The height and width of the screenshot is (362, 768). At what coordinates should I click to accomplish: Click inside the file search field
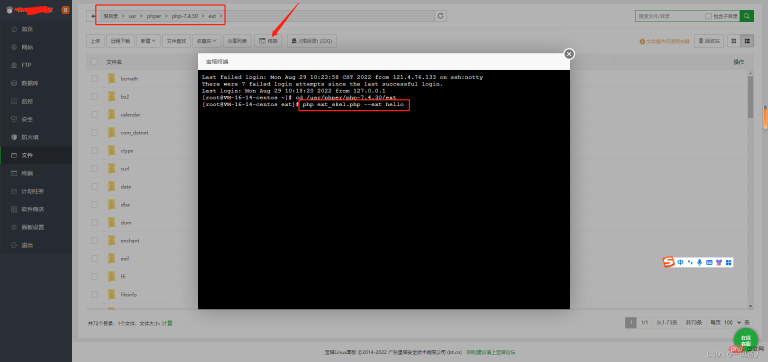[670, 16]
